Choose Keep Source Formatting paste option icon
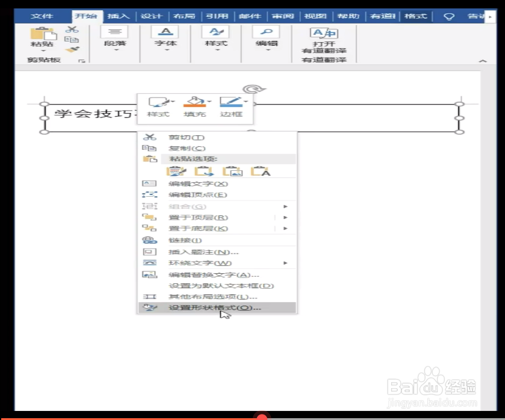 pyautogui.click(x=176, y=171)
